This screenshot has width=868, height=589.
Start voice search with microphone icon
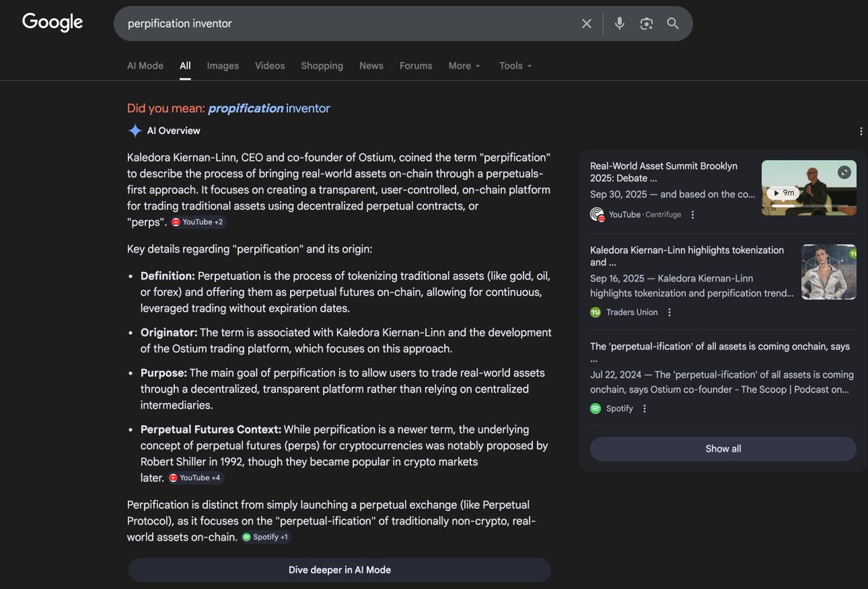point(619,24)
